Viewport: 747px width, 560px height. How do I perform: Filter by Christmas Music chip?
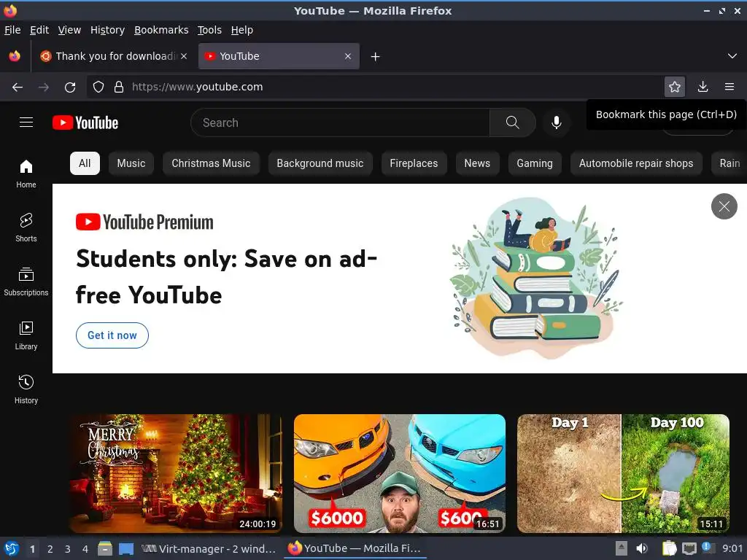211,163
